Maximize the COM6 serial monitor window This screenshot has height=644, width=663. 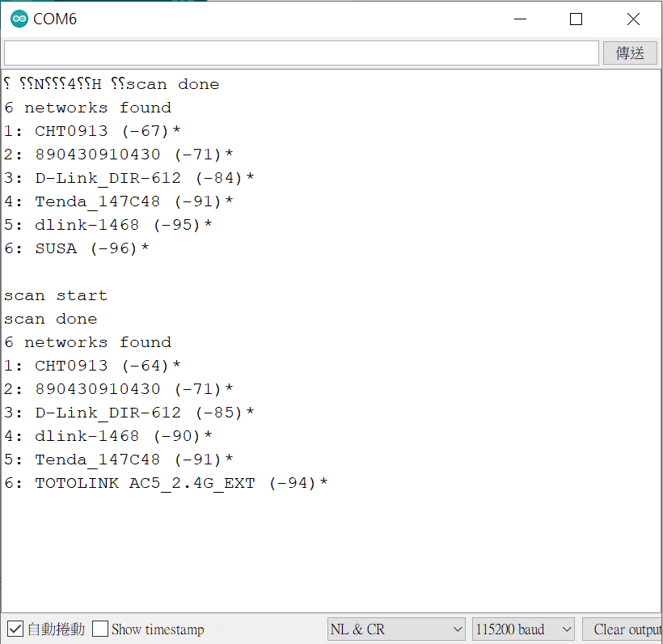[x=576, y=19]
